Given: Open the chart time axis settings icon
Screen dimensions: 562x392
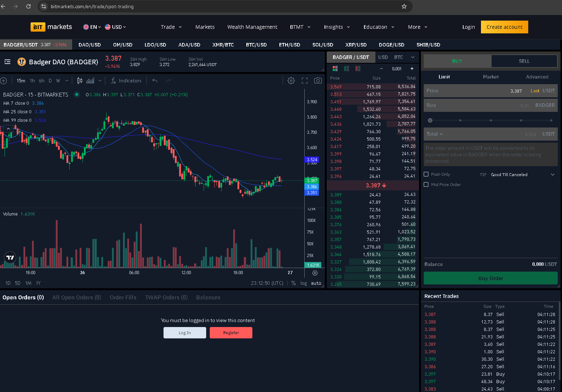Looking at the screenshot, I should coord(315,273).
